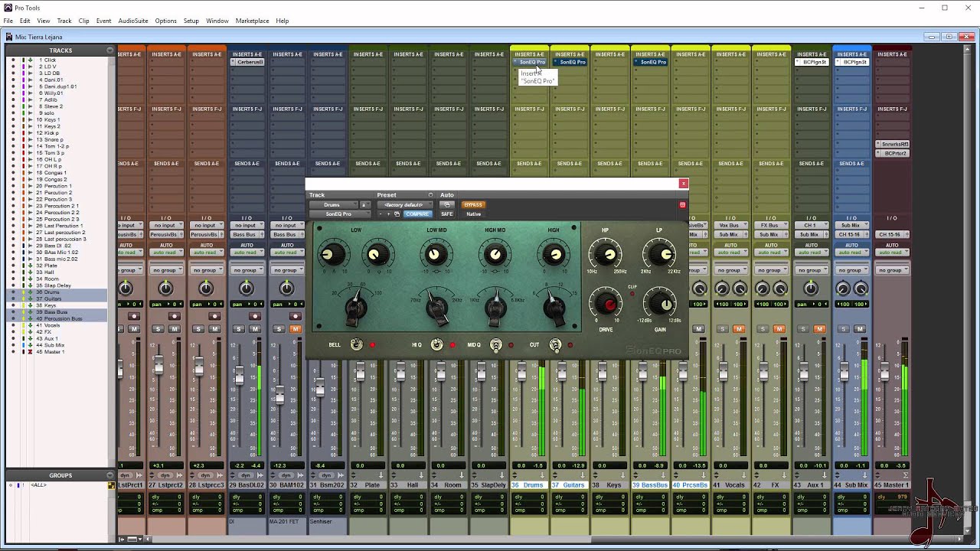
Task: Click pan knob on Lstprct2 track
Action: click(x=165, y=288)
